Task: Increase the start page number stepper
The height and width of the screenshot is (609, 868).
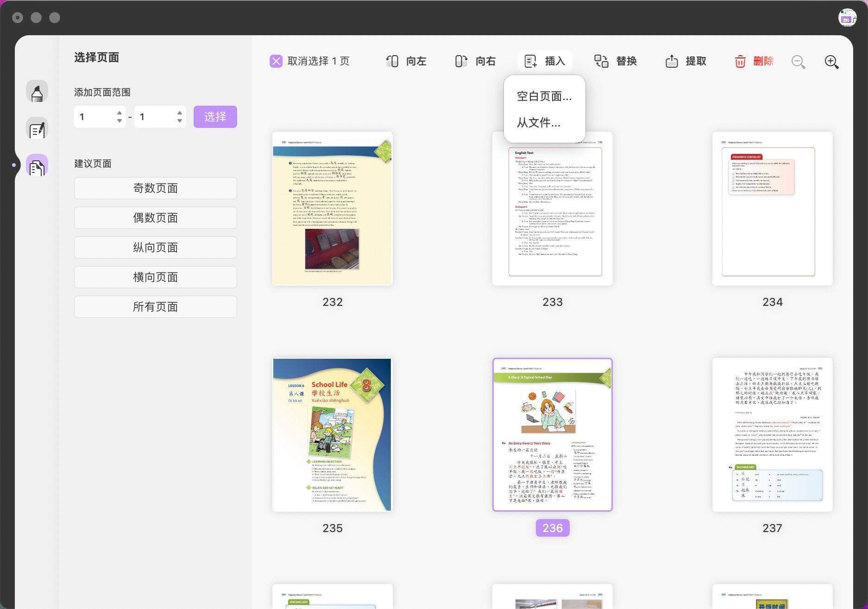Action: pyautogui.click(x=120, y=113)
